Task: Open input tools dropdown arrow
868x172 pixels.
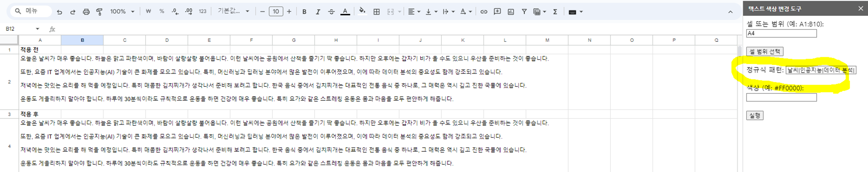Action: click(581, 12)
